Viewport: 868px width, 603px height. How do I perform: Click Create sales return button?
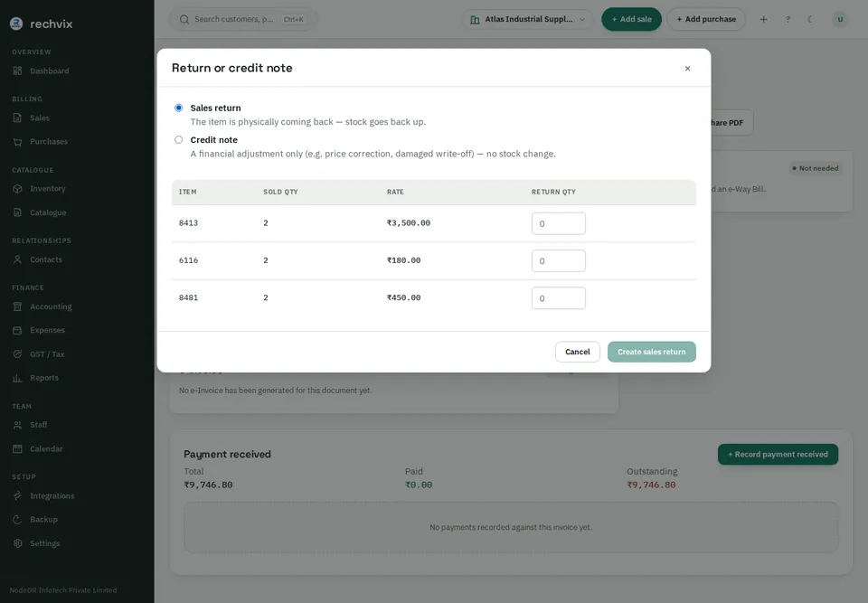click(652, 352)
